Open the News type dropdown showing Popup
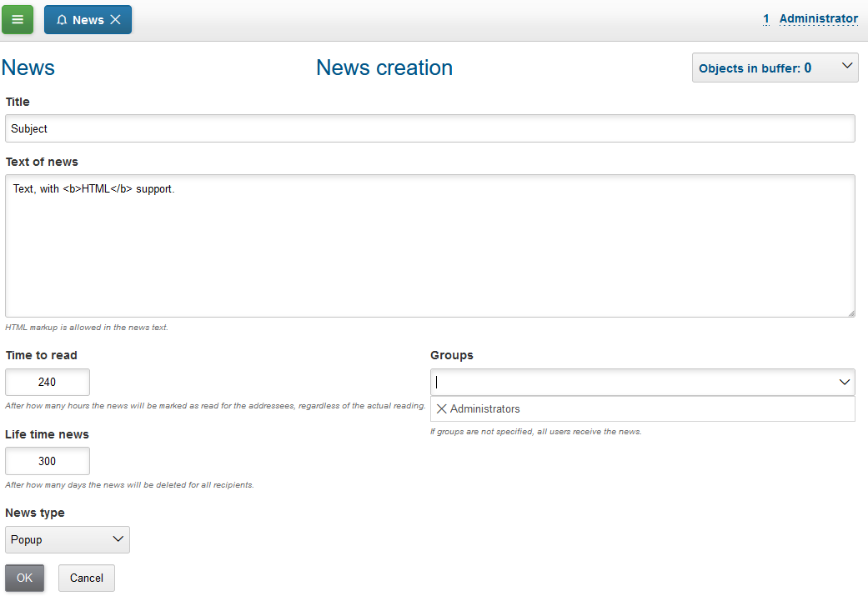Image resolution: width=868 pixels, height=601 pixels. 67,539
